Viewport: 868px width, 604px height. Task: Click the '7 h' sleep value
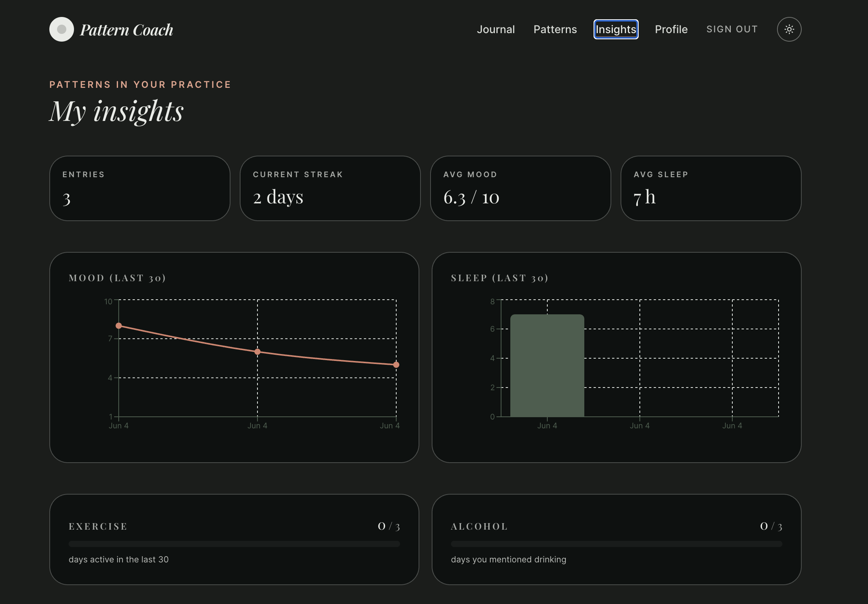coord(644,197)
